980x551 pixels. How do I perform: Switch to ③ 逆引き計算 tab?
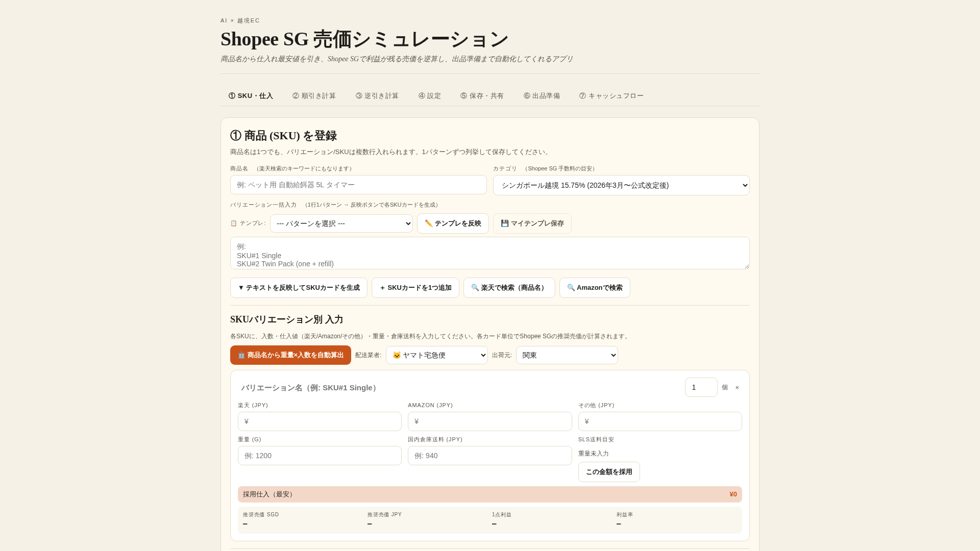click(377, 96)
